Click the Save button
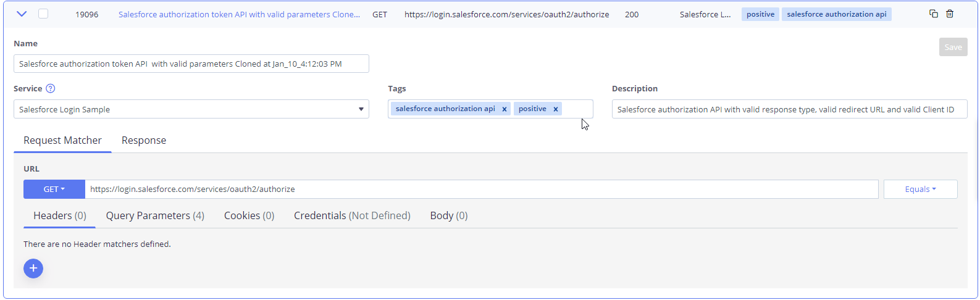 (x=953, y=47)
